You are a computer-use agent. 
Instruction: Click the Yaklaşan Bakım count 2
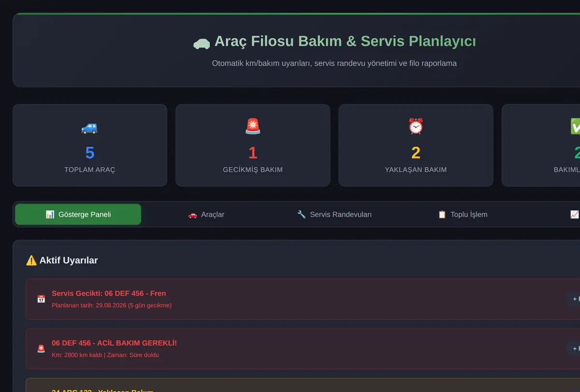click(416, 153)
